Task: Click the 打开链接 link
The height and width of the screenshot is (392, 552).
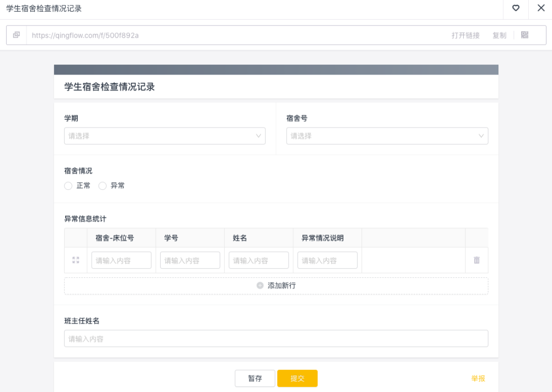Action: (x=465, y=35)
